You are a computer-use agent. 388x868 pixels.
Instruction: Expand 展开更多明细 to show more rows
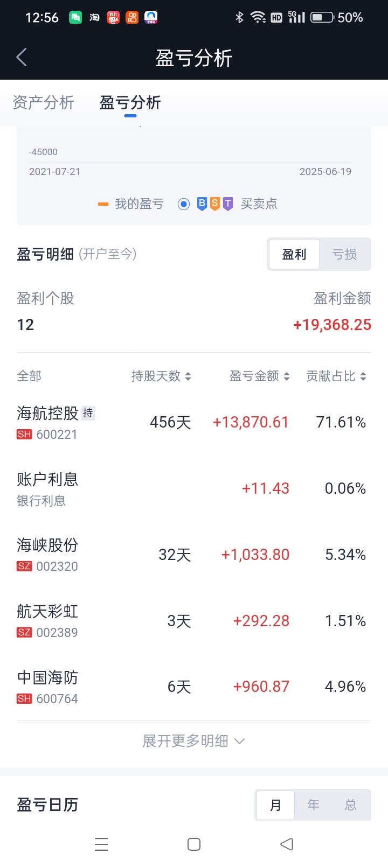194,741
